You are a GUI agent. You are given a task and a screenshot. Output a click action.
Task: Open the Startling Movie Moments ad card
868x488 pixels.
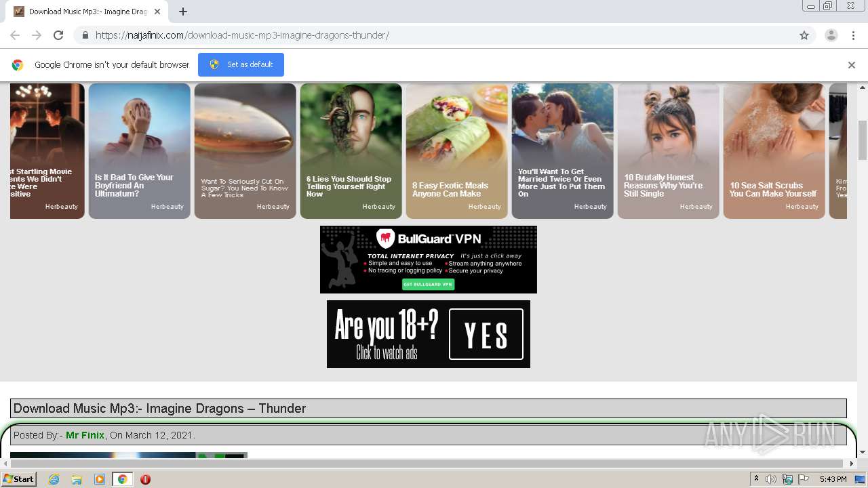[47, 151]
